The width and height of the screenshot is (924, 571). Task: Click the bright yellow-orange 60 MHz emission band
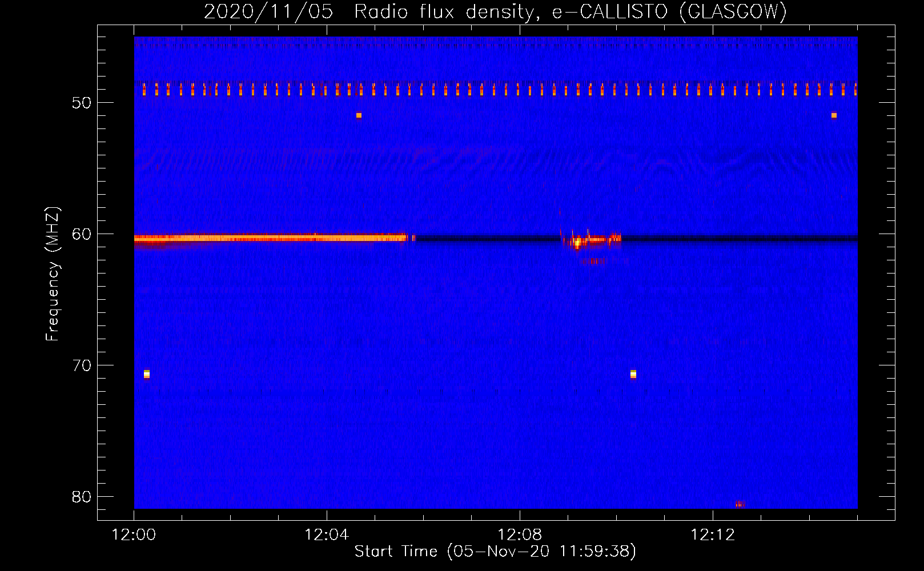pyautogui.click(x=271, y=238)
